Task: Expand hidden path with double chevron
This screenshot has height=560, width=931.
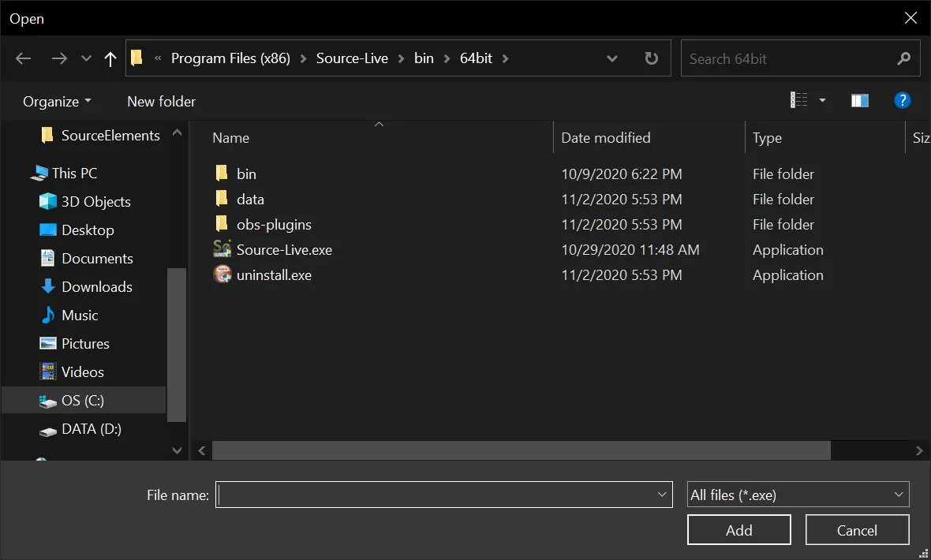Action: pyautogui.click(x=158, y=58)
